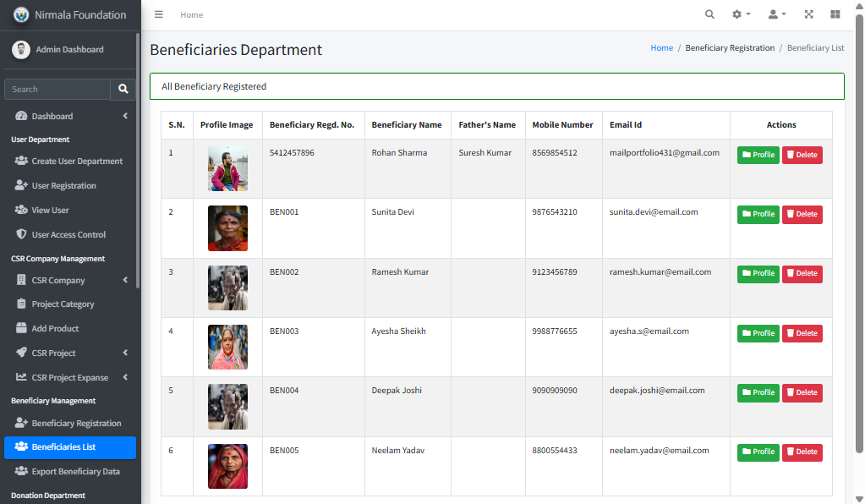Click the Home breadcrumb link

click(661, 48)
